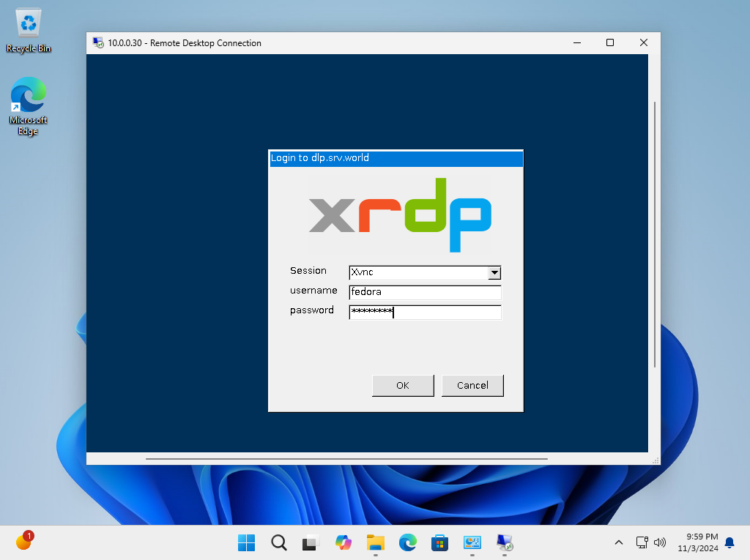This screenshot has width=750, height=560.
Task: Open the Windows Start menu
Action: (246, 542)
